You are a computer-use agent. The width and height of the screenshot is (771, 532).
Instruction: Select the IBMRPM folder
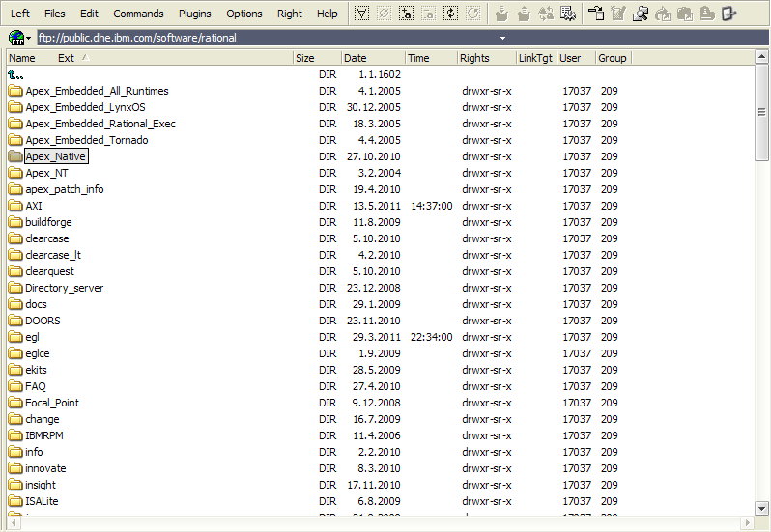coord(44,435)
